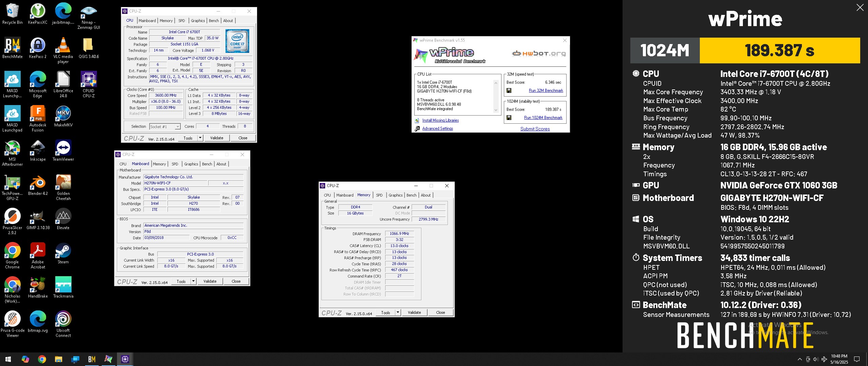Open the MSI Afterburner shortcut
The width and height of the screenshot is (868, 366).
pos(12,153)
